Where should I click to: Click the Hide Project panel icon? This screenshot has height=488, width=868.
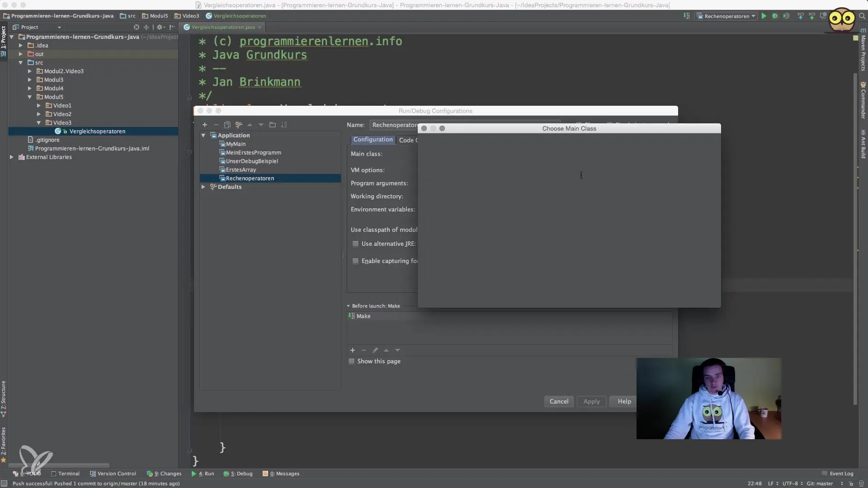(x=172, y=27)
